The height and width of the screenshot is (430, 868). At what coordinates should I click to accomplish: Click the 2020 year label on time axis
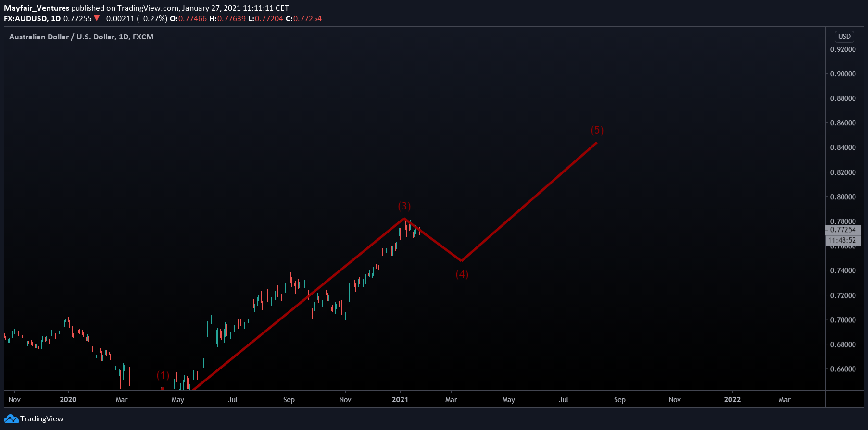pyautogui.click(x=68, y=400)
